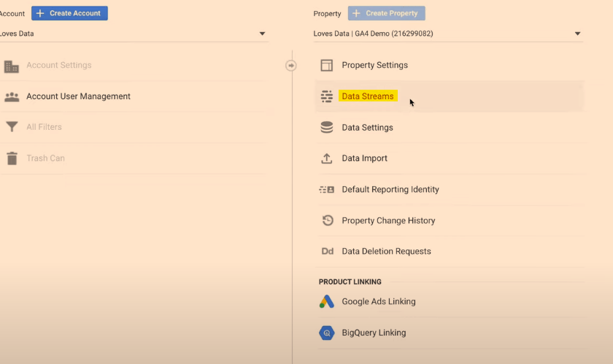Click the Data Import upload icon

tap(327, 158)
